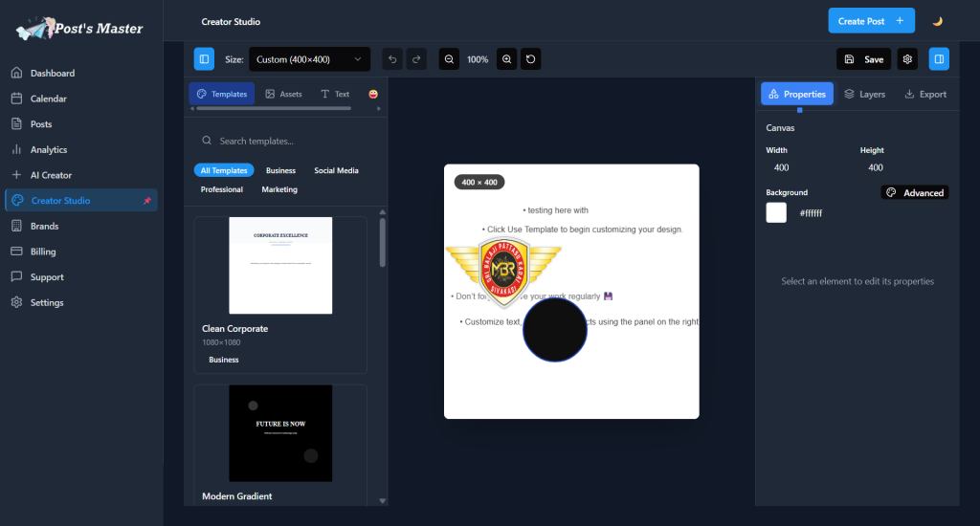Save the design with the Save button
The height and width of the screenshot is (526, 980).
[x=863, y=59]
